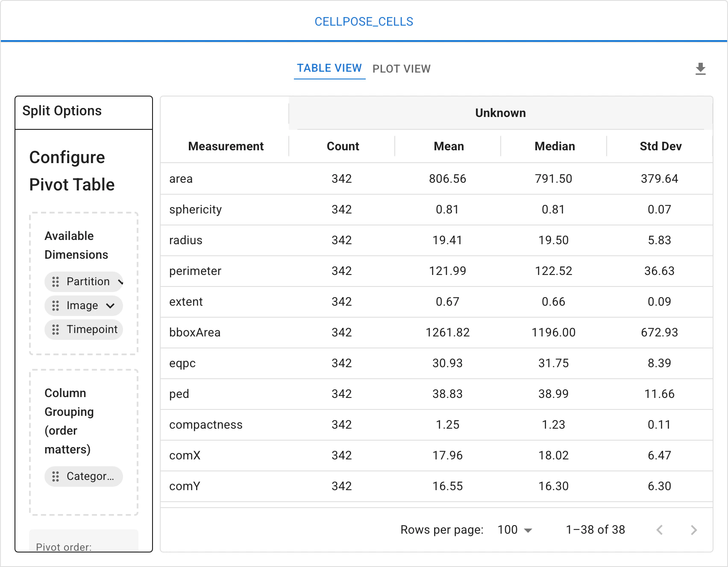
Task: Open the rows per page dropdown
Action: (515, 530)
